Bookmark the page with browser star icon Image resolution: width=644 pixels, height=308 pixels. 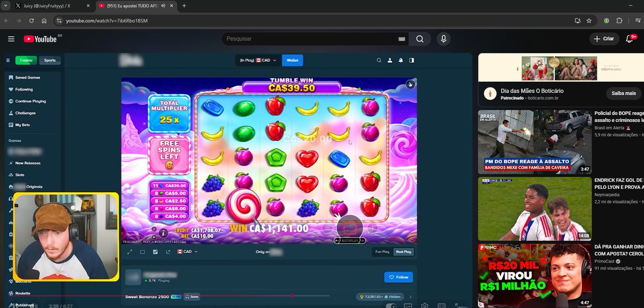click(x=589, y=20)
